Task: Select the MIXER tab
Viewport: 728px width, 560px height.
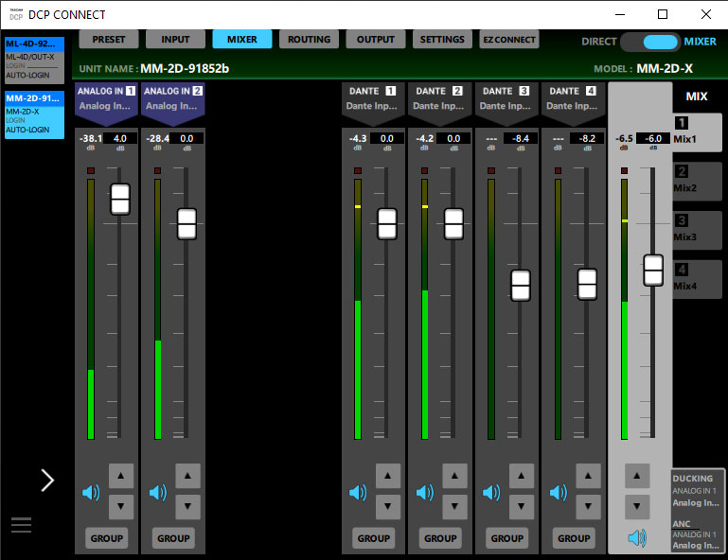Action: (242, 40)
